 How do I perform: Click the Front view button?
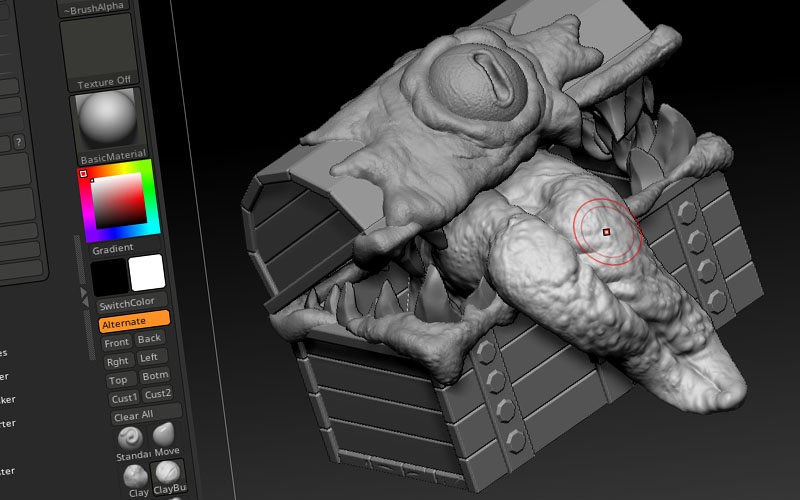coord(117,342)
